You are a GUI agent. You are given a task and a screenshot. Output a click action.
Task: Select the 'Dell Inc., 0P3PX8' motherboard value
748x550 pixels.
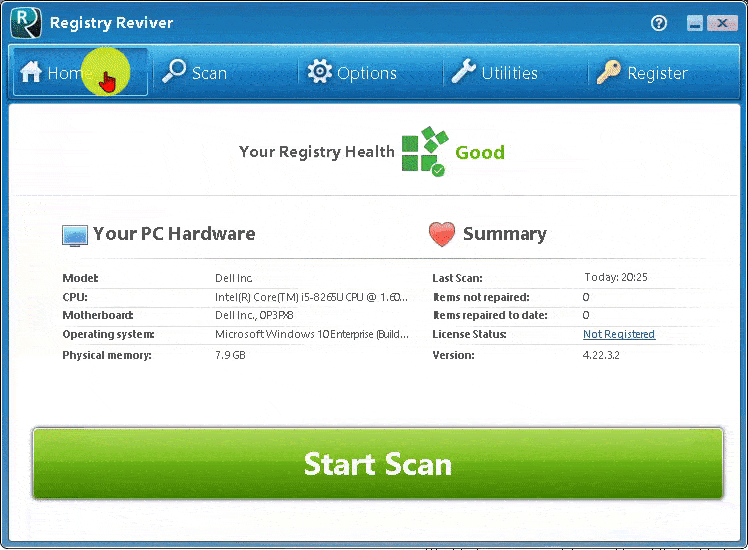pos(254,315)
